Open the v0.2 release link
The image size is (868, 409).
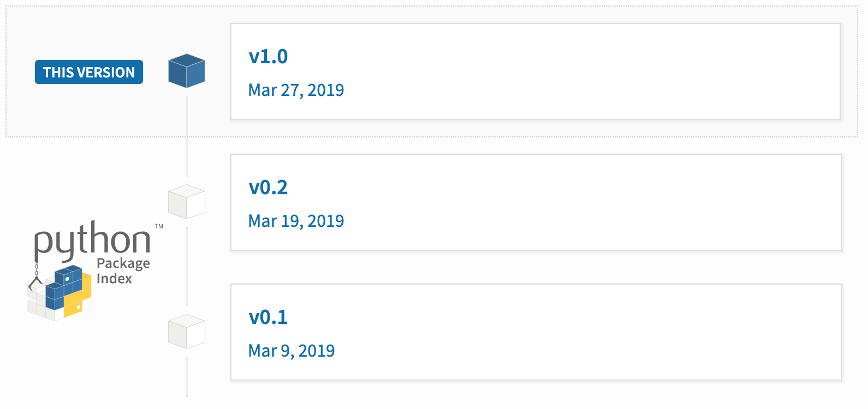click(x=268, y=187)
